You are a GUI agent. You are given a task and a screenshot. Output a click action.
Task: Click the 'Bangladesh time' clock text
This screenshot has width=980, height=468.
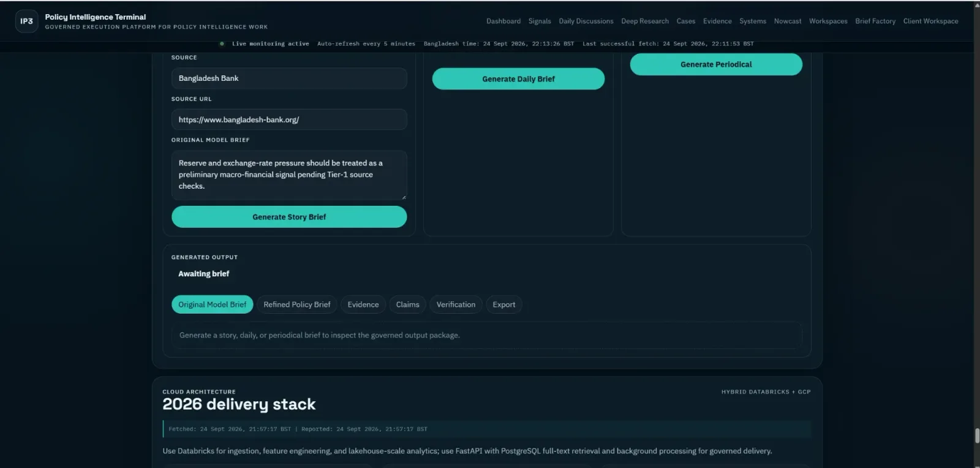(x=499, y=43)
